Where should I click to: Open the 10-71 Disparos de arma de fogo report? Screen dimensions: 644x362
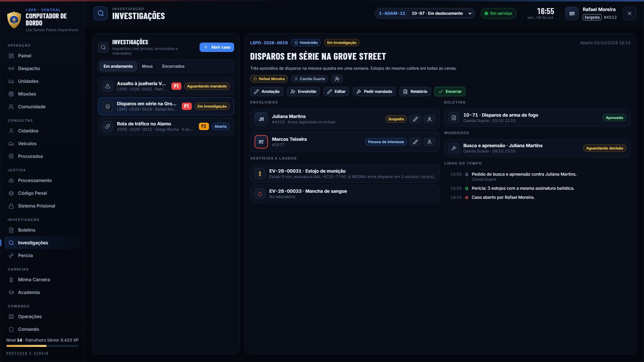(x=537, y=118)
